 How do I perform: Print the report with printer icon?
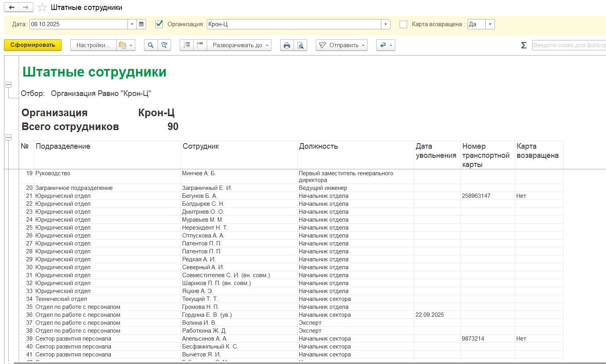pos(287,45)
